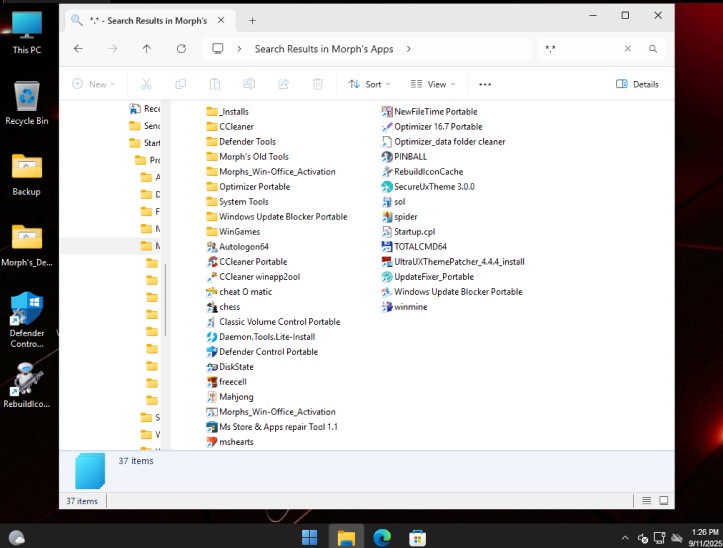Select Daemon.Tools.Lite-Install icon
The width and height of the screenshot is (723, 548).
(212, 337)
